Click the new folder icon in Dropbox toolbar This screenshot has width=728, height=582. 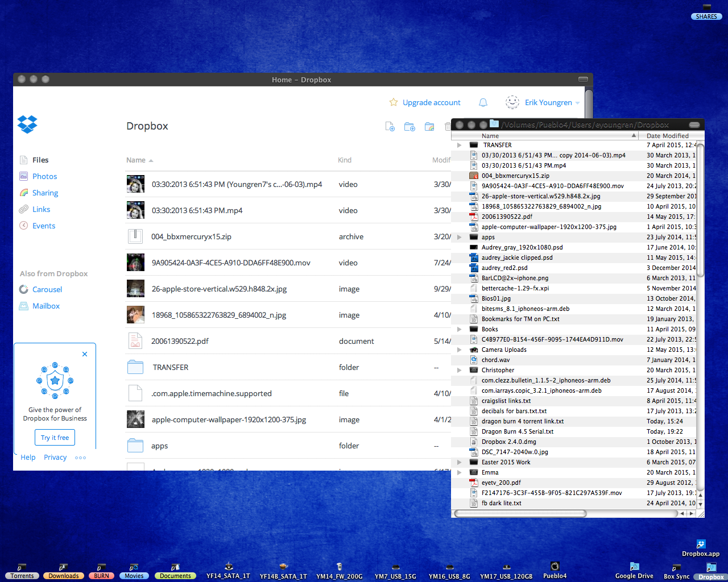(x=409, y=126)
